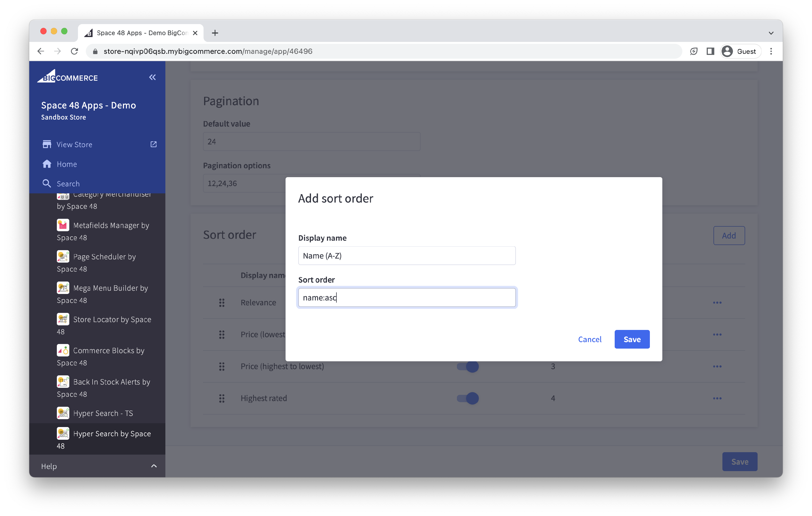Click the Hyper Search by Space 48 icon
Viewport: 812px width, 516px height.
coord(63,433)
